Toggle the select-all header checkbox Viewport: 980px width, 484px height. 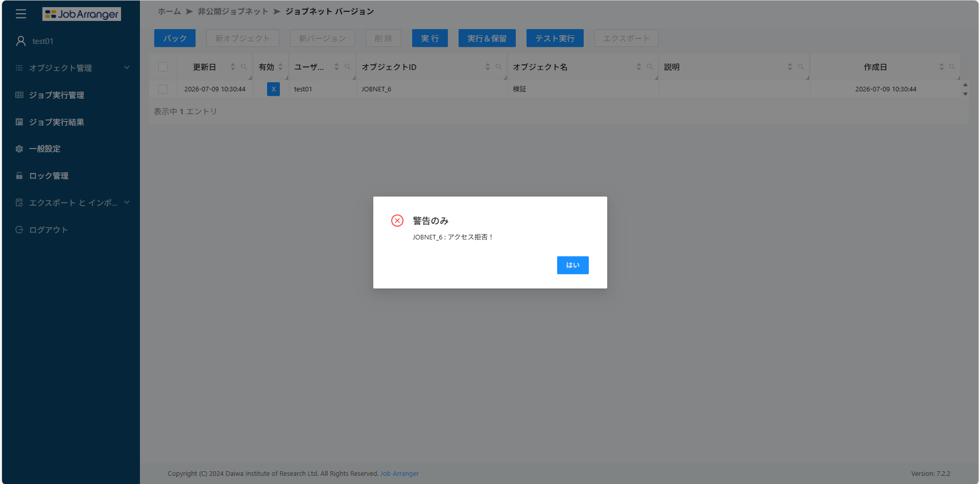click(x=163, y=67)
